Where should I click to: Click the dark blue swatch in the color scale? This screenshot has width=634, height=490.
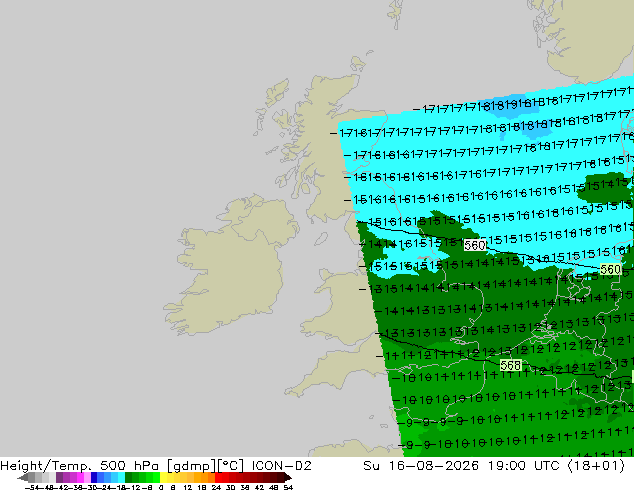click(94, 477)
